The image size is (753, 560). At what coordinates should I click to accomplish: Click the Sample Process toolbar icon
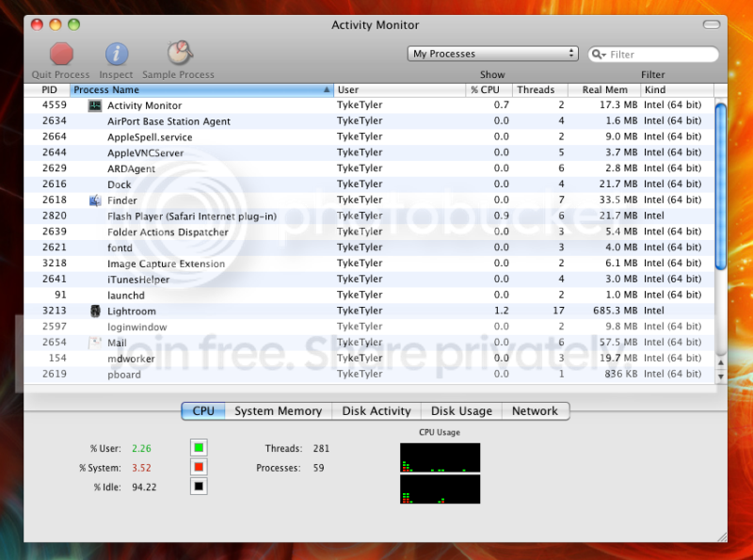click(178, 54)
